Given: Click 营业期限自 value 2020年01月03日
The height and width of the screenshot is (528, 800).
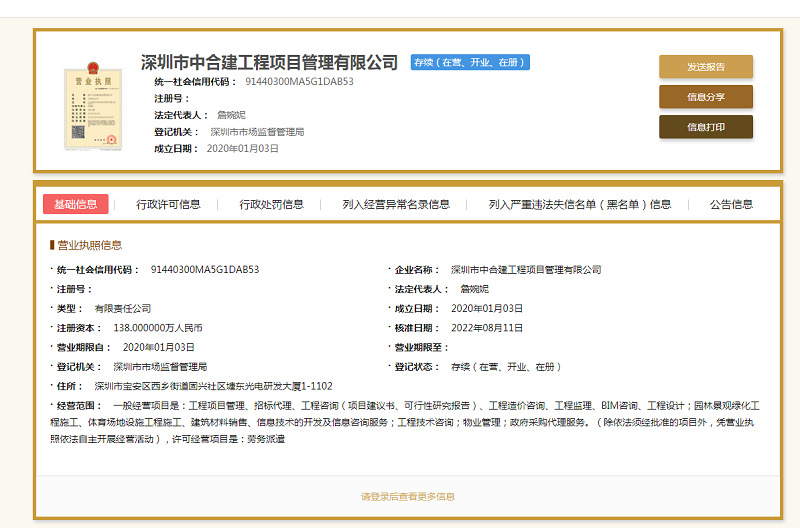Looking at the screenshot, I should [x=159, y=347].
